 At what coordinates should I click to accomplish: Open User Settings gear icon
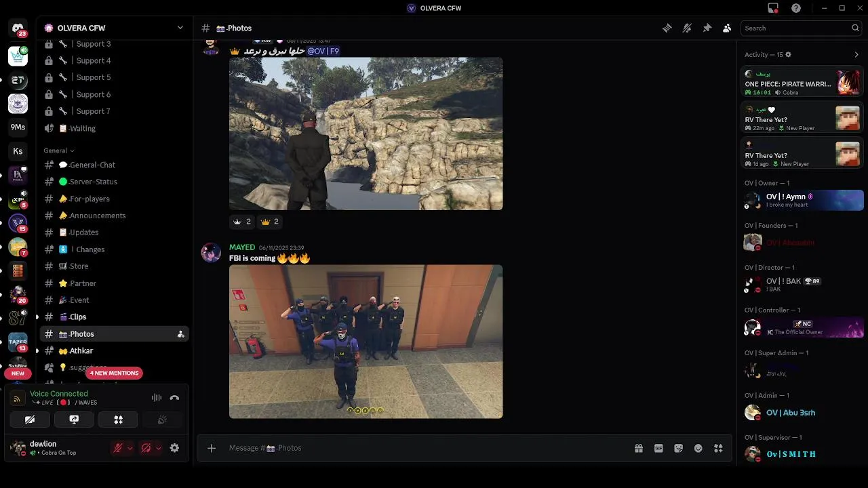[174, 448]
